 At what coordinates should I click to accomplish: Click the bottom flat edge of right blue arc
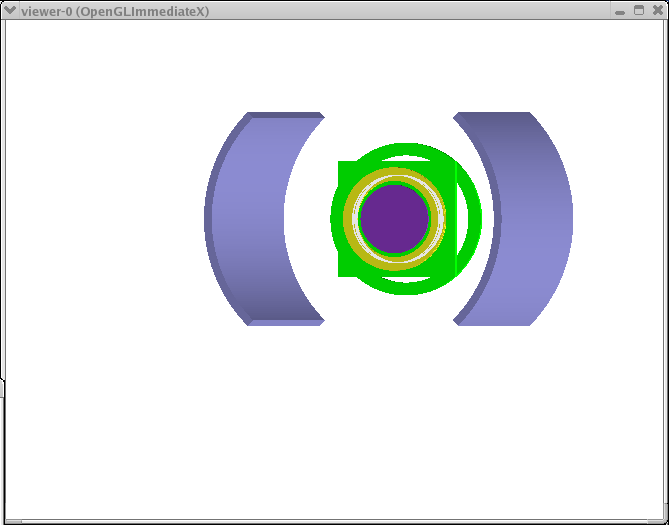[492, 321]
